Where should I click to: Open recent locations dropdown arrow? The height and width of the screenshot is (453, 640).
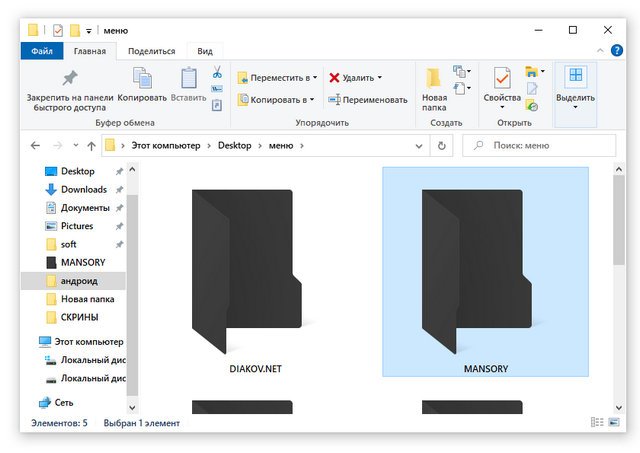(76, 146)
